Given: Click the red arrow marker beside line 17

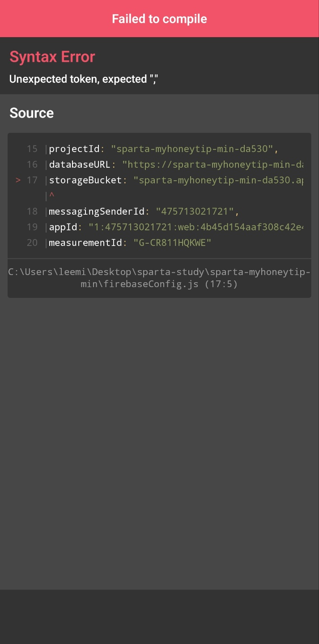Looking at the screenshot, I should click(x=18, y=180).
